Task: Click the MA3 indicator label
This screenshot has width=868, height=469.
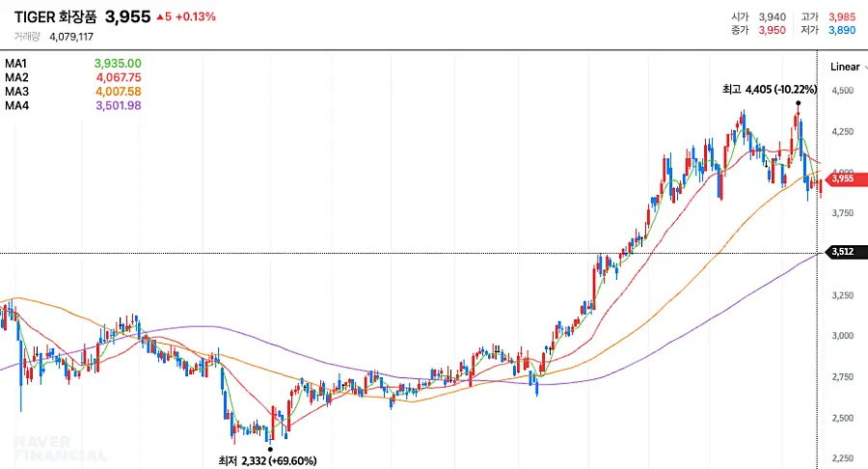Action: point(16,92)
